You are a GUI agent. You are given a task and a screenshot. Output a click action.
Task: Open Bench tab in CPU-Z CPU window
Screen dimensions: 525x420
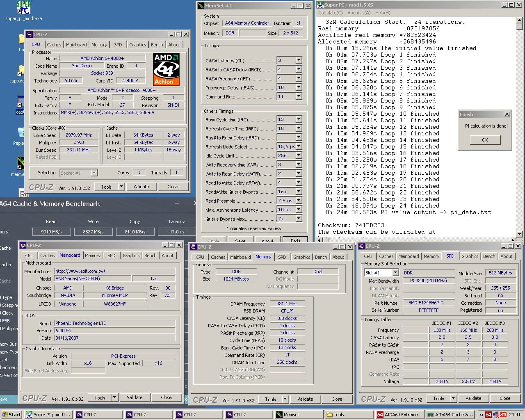coord(157,45)
